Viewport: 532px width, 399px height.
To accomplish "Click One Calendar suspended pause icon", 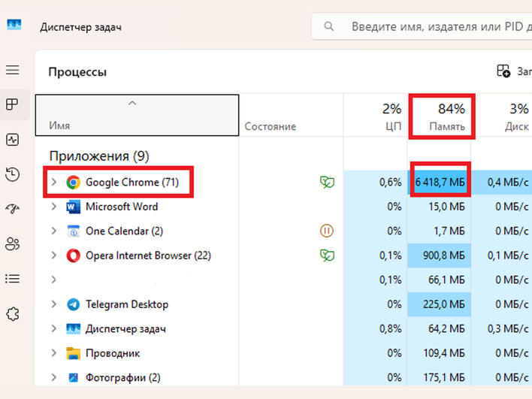I will pyautogui.click(x=327, y=231).
